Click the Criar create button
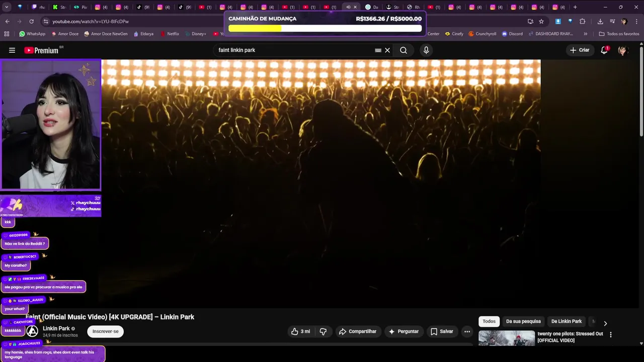The width and height of the screenshot is (644, 362). (579, 50)
